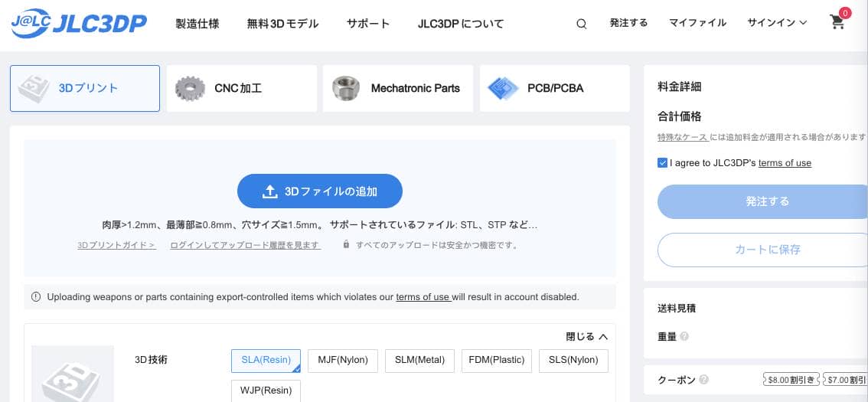Image resolution: width=868 pixels, height=402 pixels.
Task: Select MJF(Nylon) printing technology
Action: click(343, 360)
